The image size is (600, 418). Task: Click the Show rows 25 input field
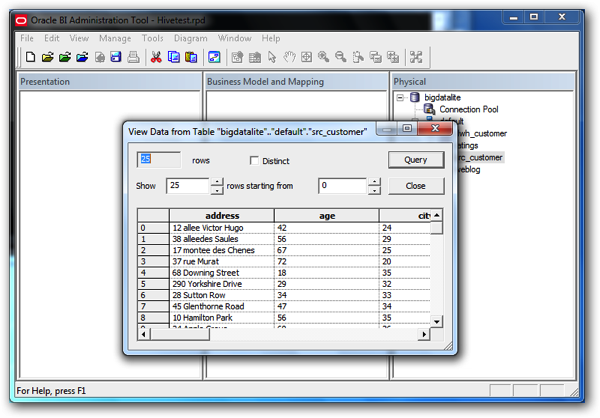pos(188,186)
